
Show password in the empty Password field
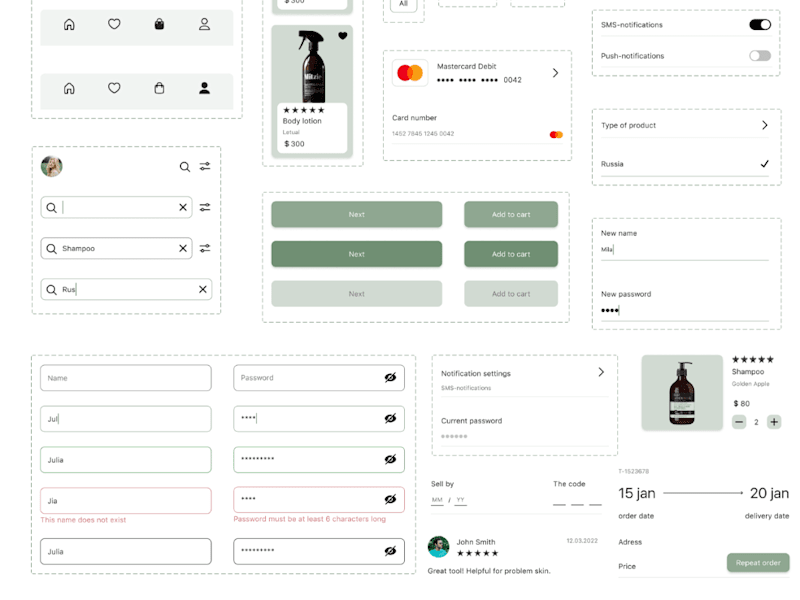pos(390,378)
